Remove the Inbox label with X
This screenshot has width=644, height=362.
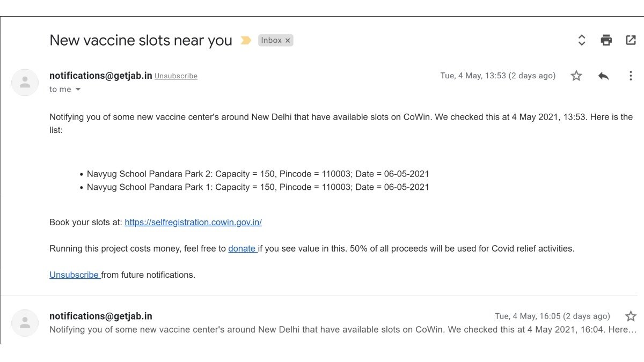click(288, 40)
